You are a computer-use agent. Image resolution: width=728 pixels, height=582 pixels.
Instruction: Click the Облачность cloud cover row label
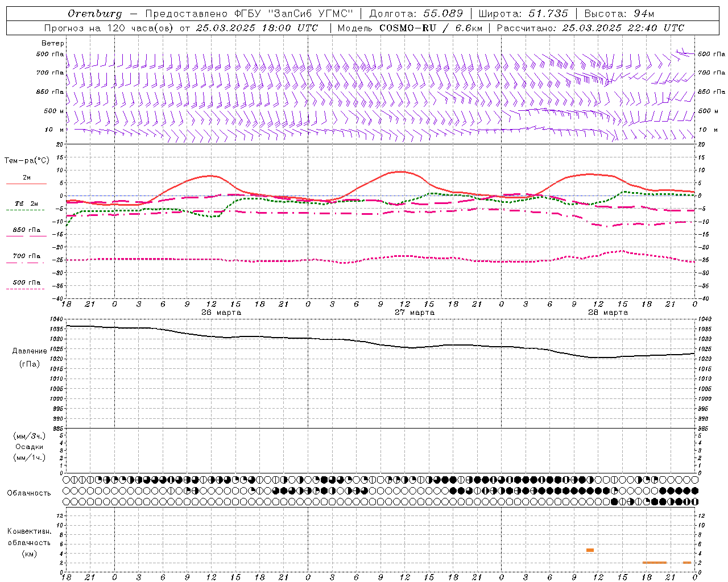(29, 493)
